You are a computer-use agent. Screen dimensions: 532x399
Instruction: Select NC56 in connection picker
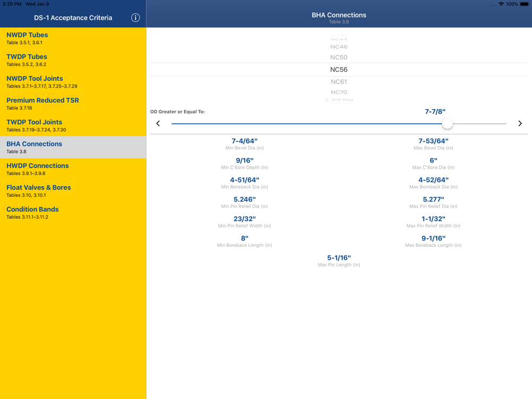pyautogui.click(x=338, y=70)
